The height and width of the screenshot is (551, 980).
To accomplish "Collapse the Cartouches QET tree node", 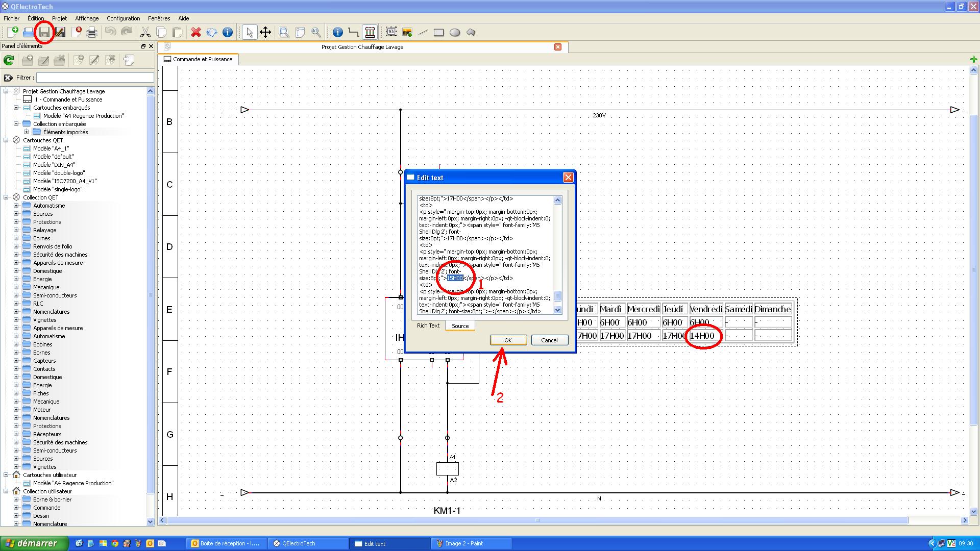I will pyautogui.click(x=6, y=140).
